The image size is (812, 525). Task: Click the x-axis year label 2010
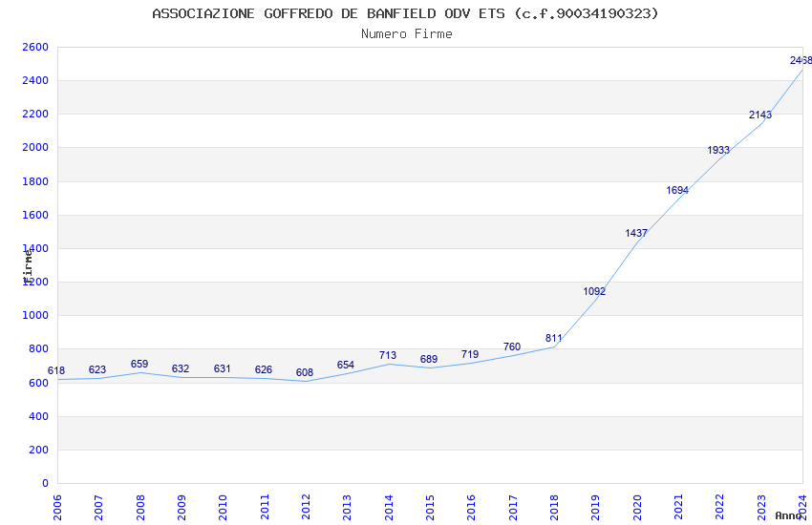(x=223, y=507)
